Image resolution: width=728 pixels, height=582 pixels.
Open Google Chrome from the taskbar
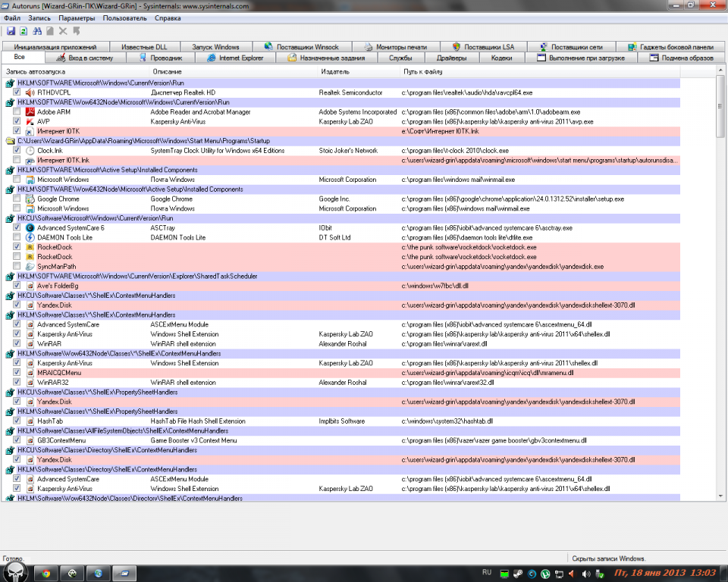[x=46, y=573]
